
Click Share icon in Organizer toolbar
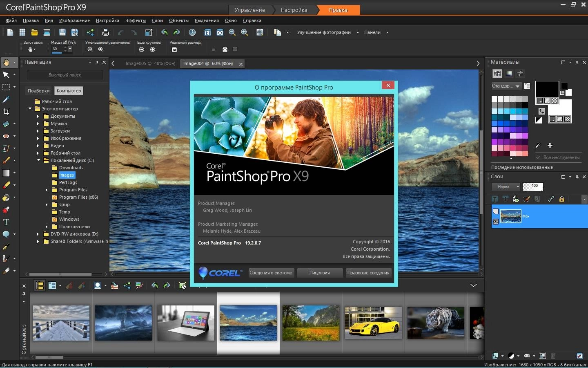click(x=127, y=285)
